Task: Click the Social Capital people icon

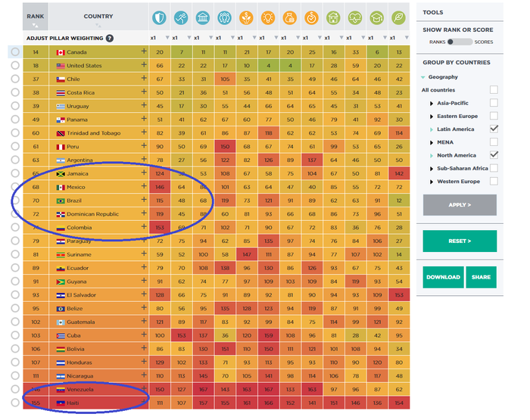Action: 224,17
